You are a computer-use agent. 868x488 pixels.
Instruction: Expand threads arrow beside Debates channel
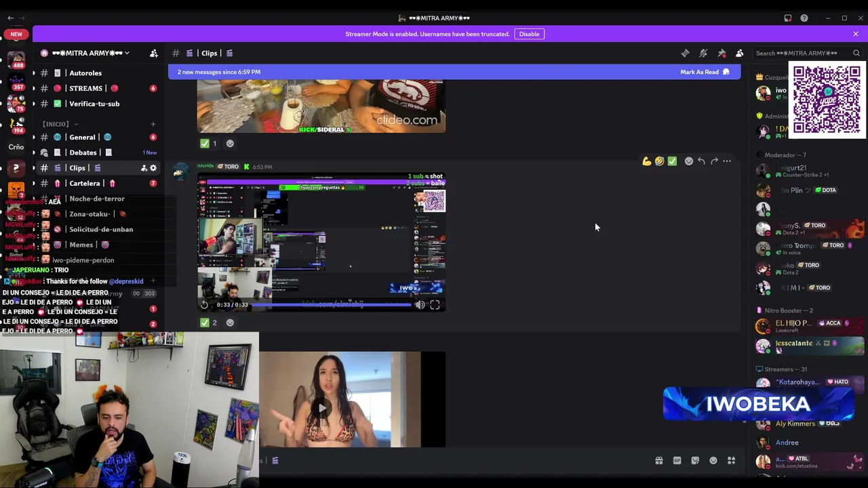coord(34,152)
